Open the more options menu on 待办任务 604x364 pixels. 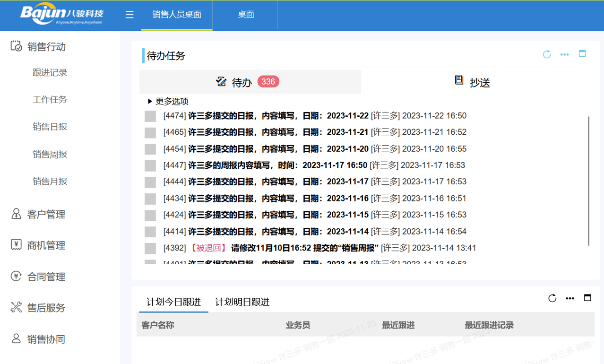click(564, 54)
